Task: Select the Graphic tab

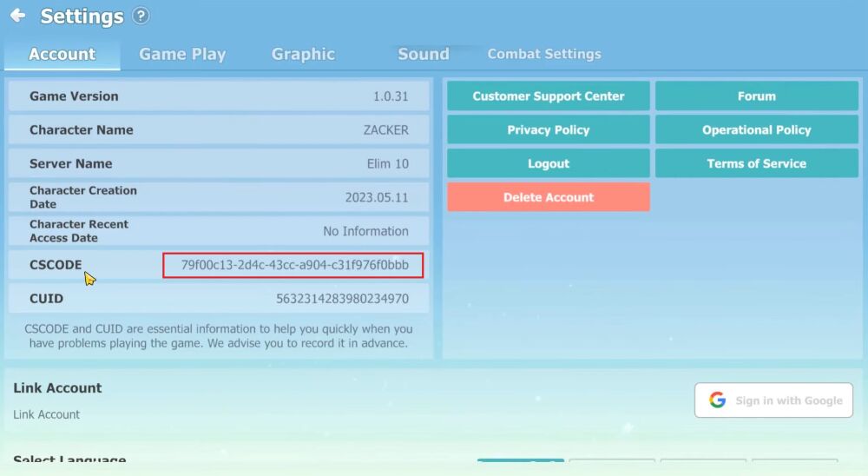Action: 303,54
